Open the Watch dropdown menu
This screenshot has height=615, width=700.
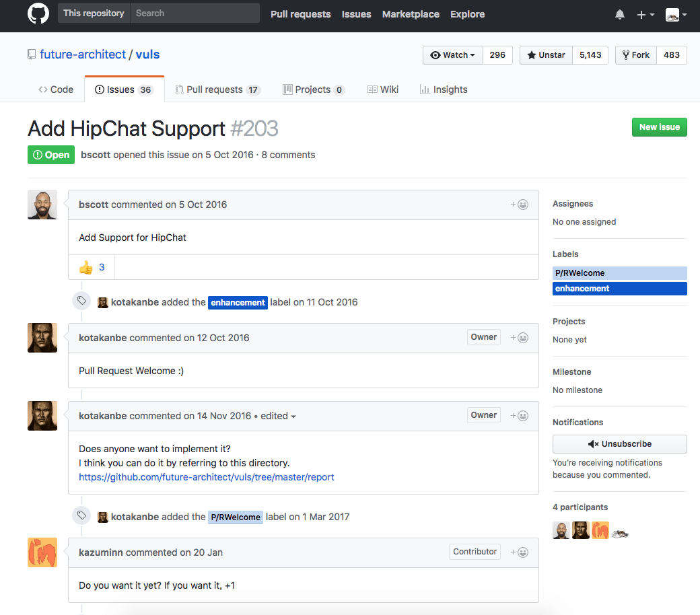coord(453,55)
